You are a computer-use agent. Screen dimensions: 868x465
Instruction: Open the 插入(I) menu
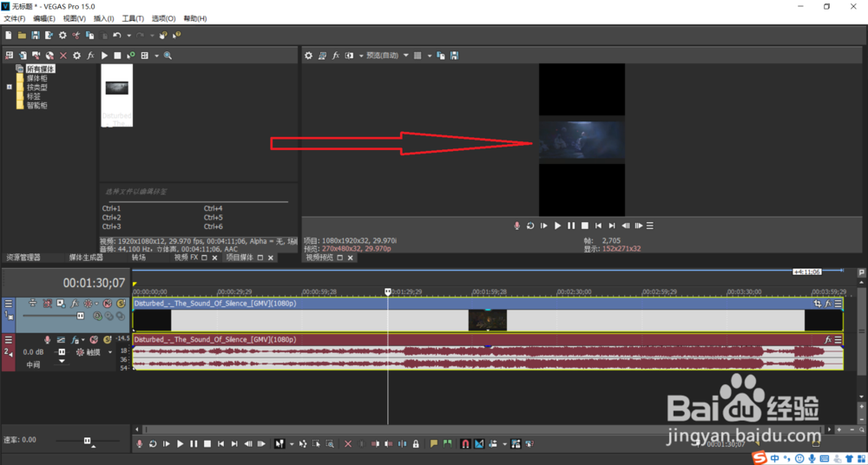click(x=103, y=18)
